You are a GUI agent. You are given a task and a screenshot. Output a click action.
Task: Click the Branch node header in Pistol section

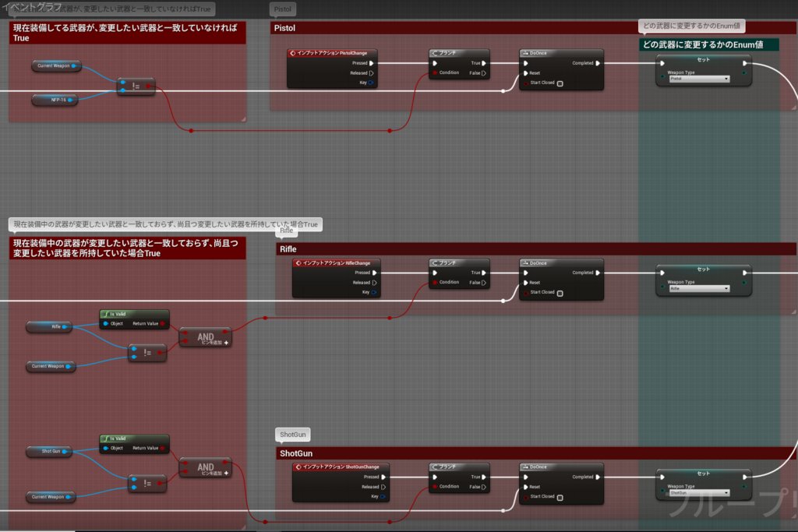pos(459,53)
